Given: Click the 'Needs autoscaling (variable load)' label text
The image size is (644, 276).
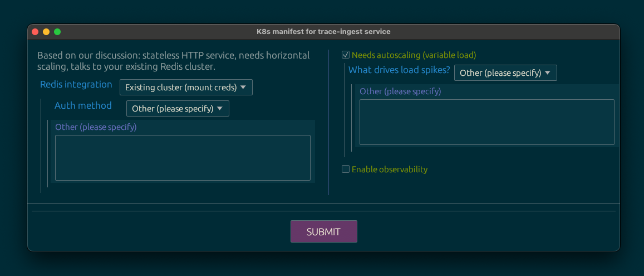Looking at the screenshot, I should click(x=414, y=55).
